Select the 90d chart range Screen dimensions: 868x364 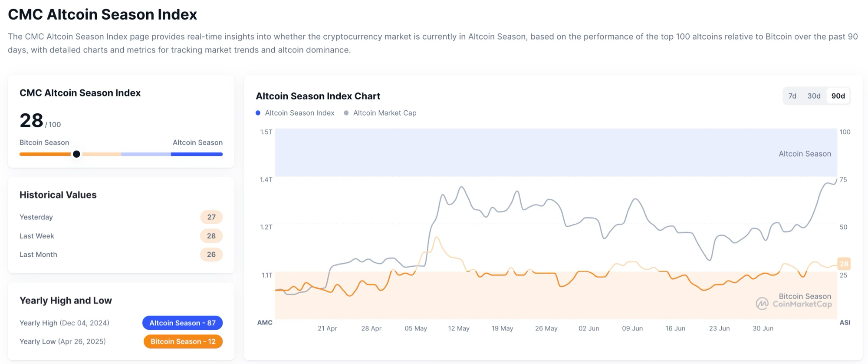tap(838, 96)
